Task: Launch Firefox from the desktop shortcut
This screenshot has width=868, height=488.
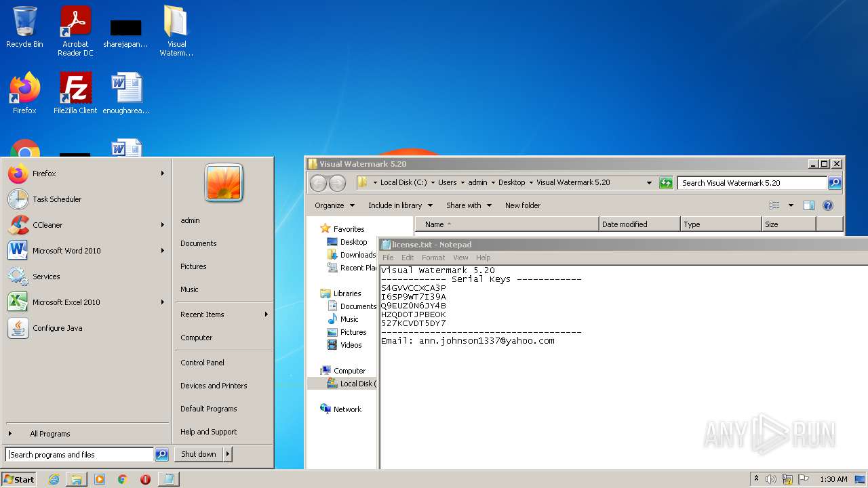Action: [24, 94]
